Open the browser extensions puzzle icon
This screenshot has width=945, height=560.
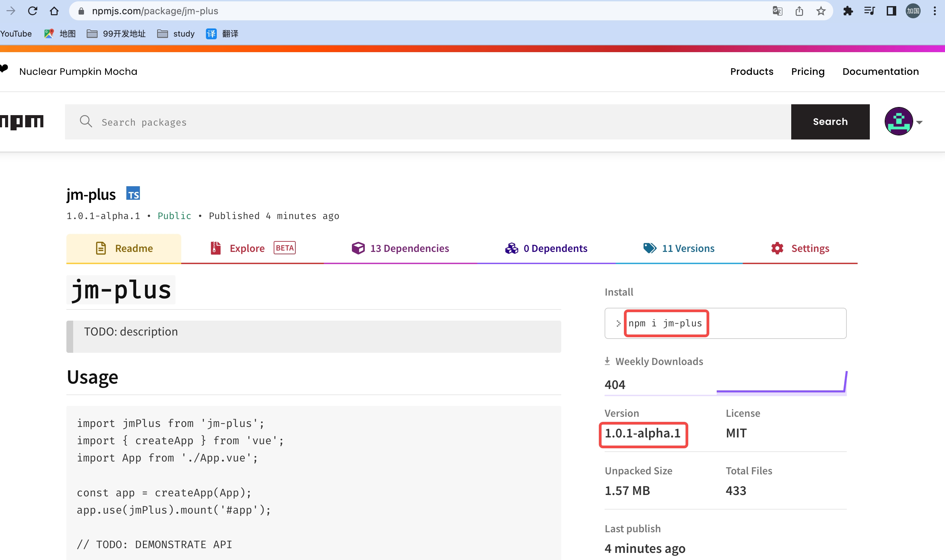[x=848, y=11]
